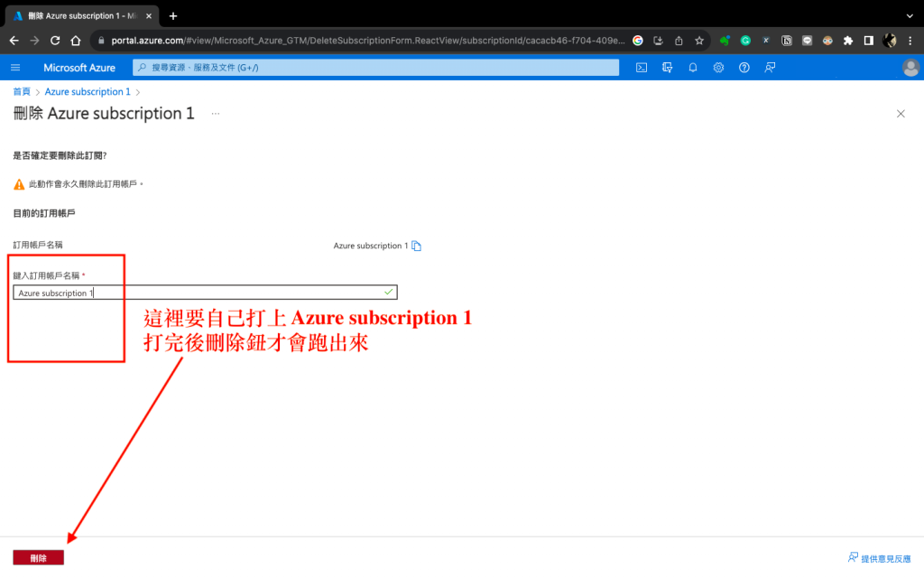Open the X-marked extension icon
924x578 pixels.
coord(766,41)
